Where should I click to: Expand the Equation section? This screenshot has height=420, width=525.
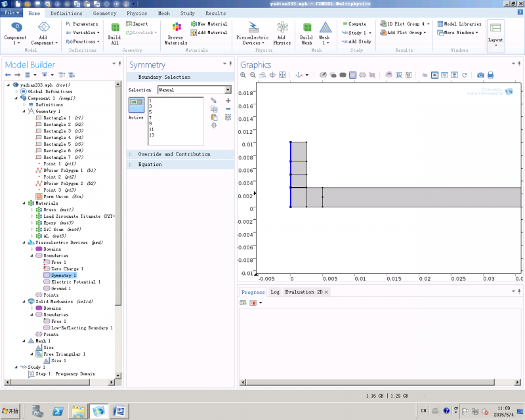pyautogui.click(x=150, y=164)
